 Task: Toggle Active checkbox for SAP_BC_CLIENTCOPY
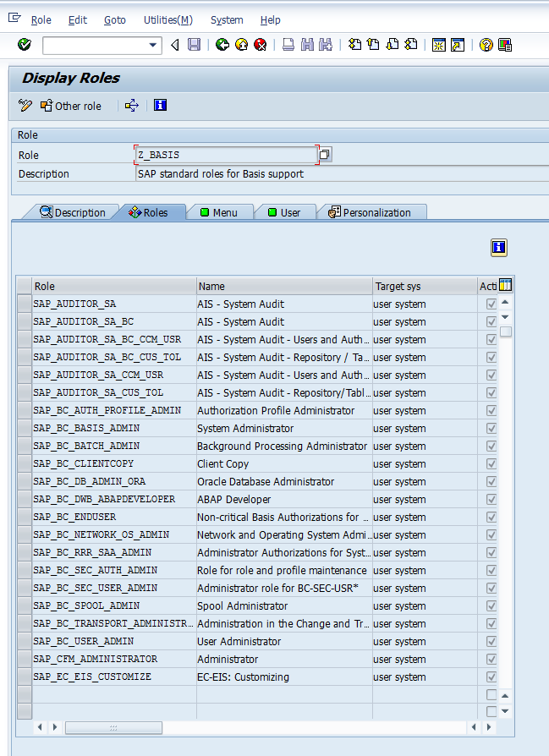coord(491,463)
